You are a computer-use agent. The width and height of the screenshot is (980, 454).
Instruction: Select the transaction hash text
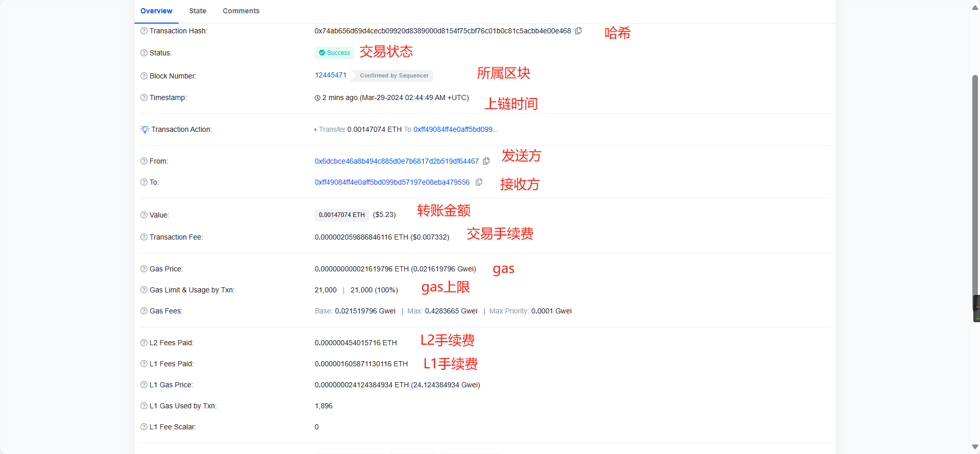pos(443,31)
